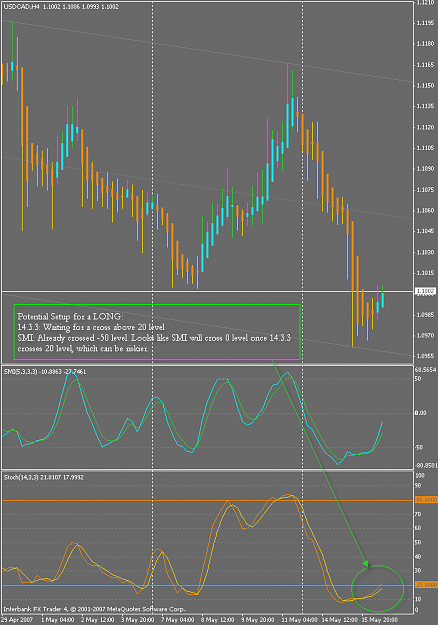This screenshot has height=625, width=438.
Task: Click the 15 May 20:00 time label
Action: click(x=380, y=620)
